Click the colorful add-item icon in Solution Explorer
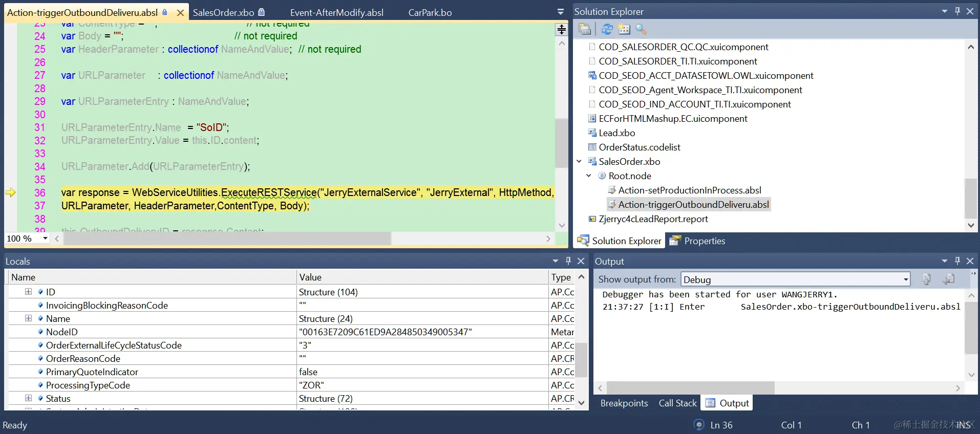 coord(624,29)
